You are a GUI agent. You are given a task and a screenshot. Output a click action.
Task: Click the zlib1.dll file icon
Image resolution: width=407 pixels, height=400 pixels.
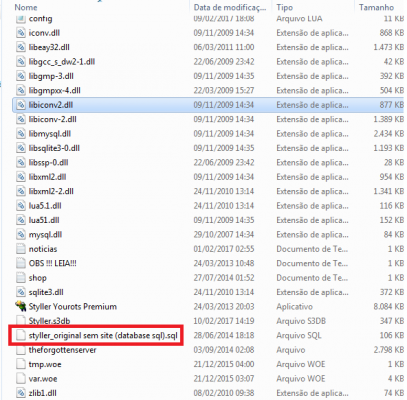coord(21,393)
